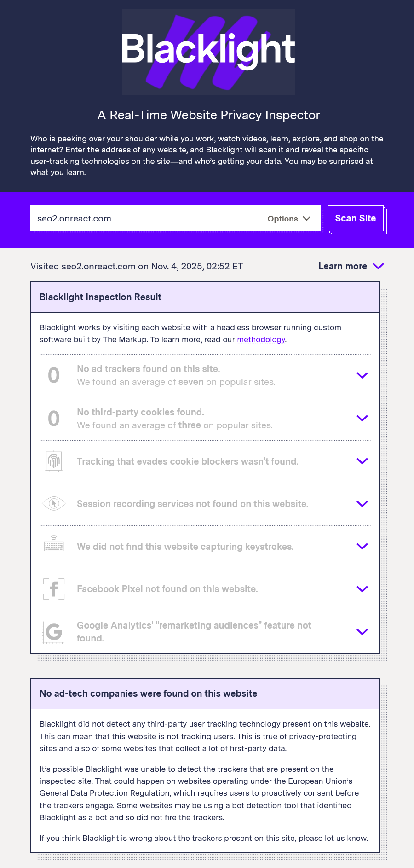Click the Blacklight logo
This screenshot has height=868, width=414.
(208, 52)
